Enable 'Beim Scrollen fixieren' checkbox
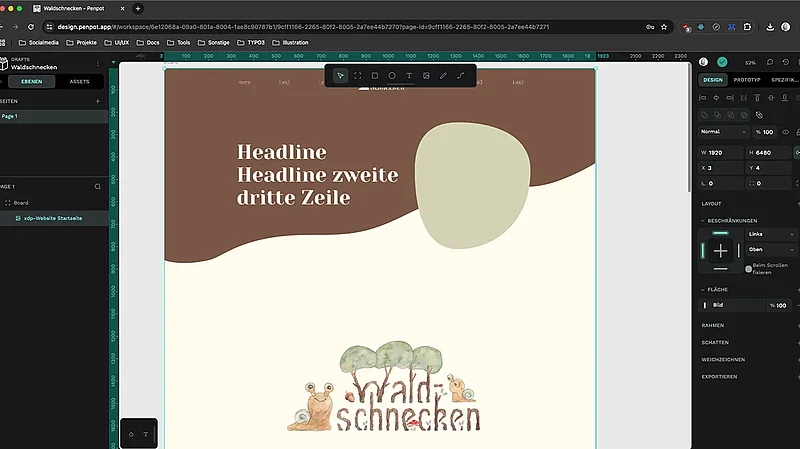The width and height of the screenshot is (800, 449). click(748, 268)
